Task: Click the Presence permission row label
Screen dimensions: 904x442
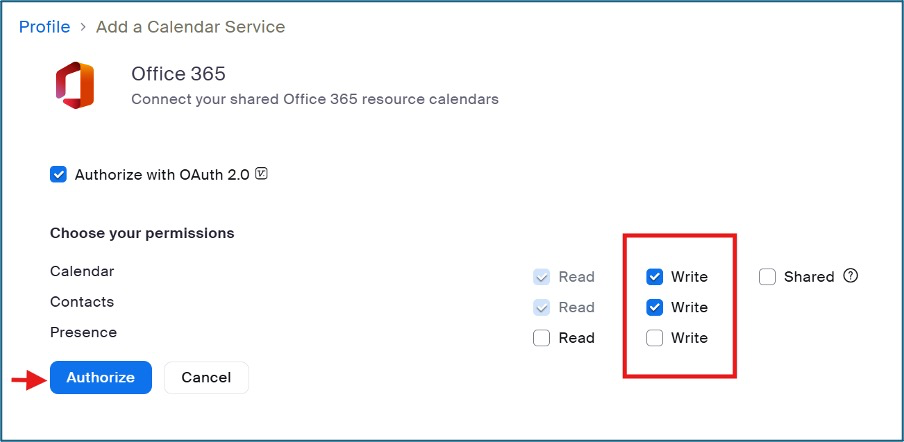Action: click(x=83, y=332)
